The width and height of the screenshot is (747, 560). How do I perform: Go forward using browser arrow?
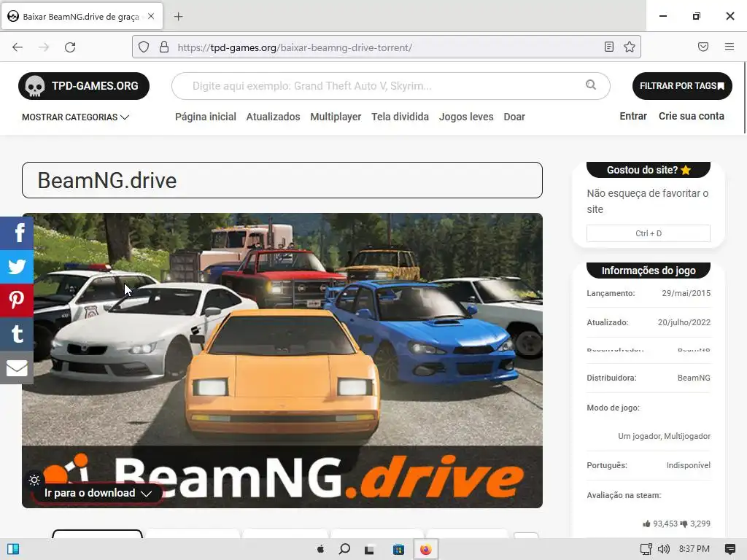coord(44,47)
